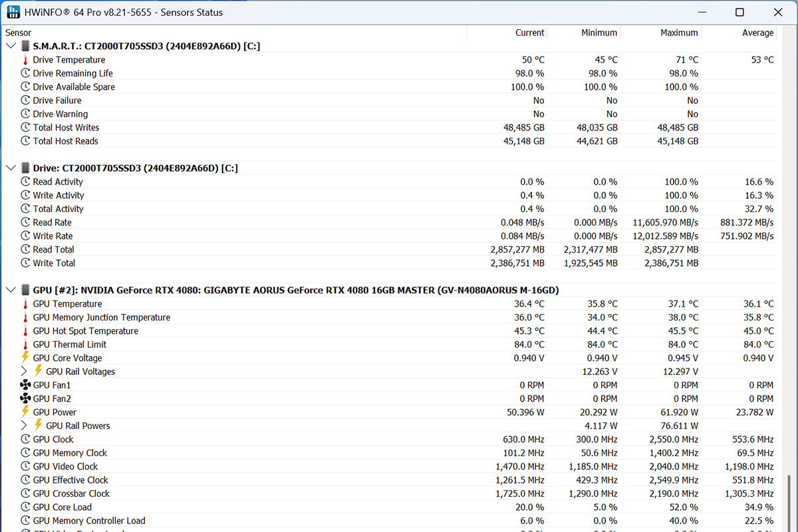Click the Write Rate clock icon
Image resolution: width=798 pixels, height=532 pixels.
[x=26, y=236]
